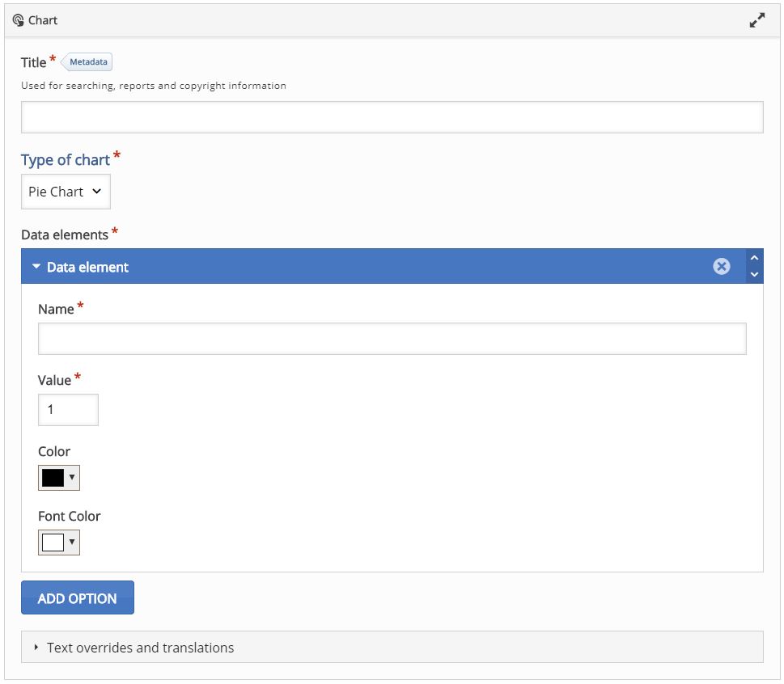
Task: Click the fullscreen expand arrows icon
Action: [x=757, y=20]
